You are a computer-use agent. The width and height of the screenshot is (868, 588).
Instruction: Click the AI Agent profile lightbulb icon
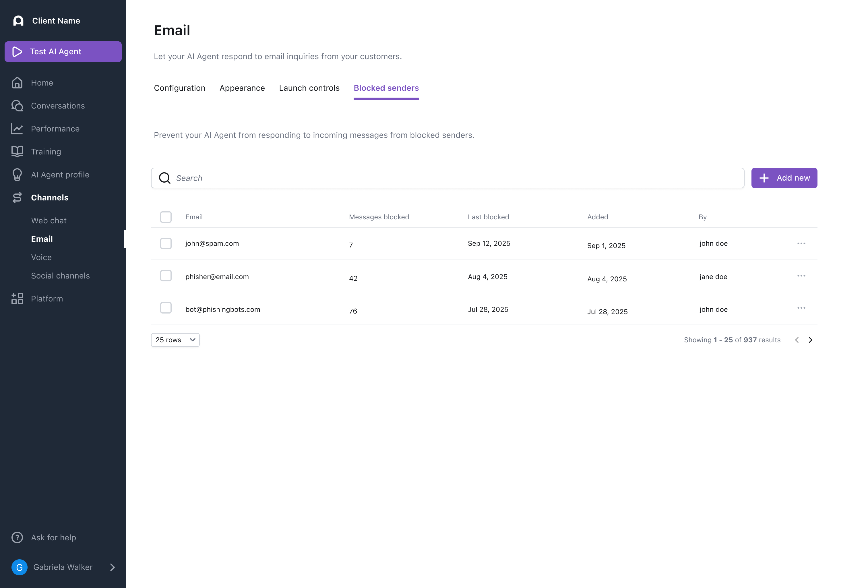[17, 175]
